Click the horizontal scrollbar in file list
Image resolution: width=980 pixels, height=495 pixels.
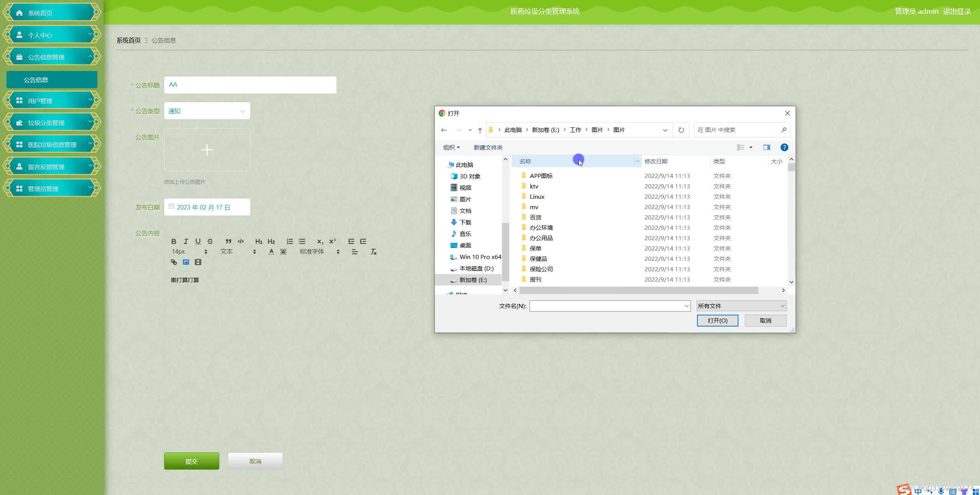coord(639,290)
